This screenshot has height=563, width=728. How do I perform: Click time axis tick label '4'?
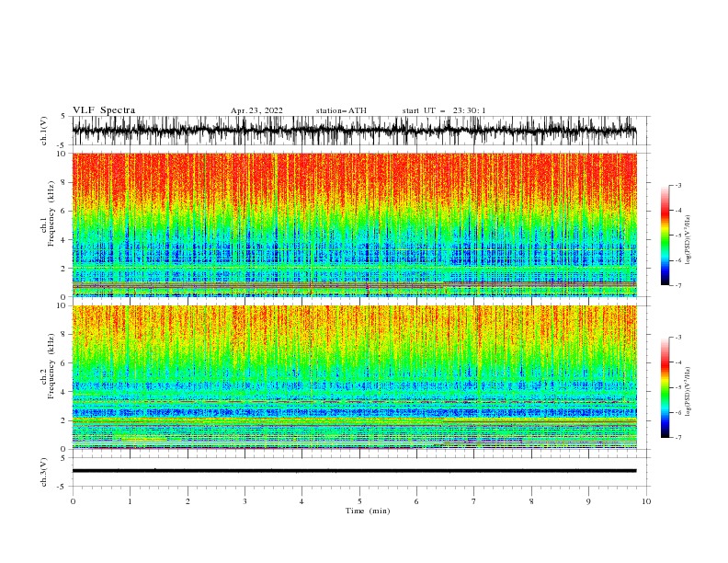tap(301, 501)
